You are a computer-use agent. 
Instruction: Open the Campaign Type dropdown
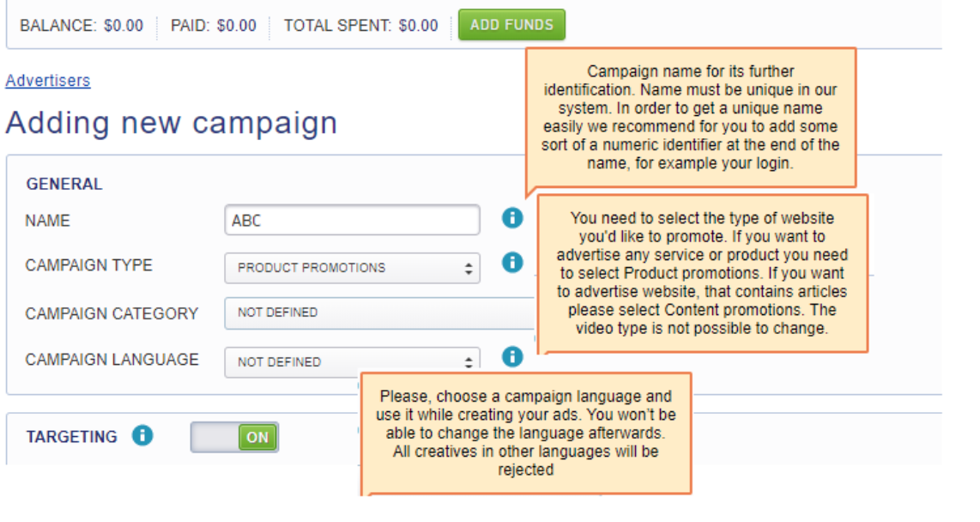click(x=352, y=268)
